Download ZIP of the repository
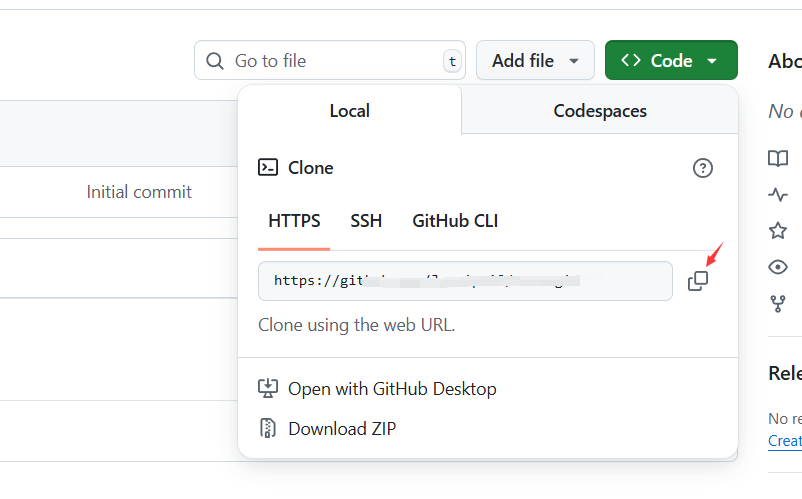Image resolution: width=802 pixels, height=499 pixels. [342, 428]
